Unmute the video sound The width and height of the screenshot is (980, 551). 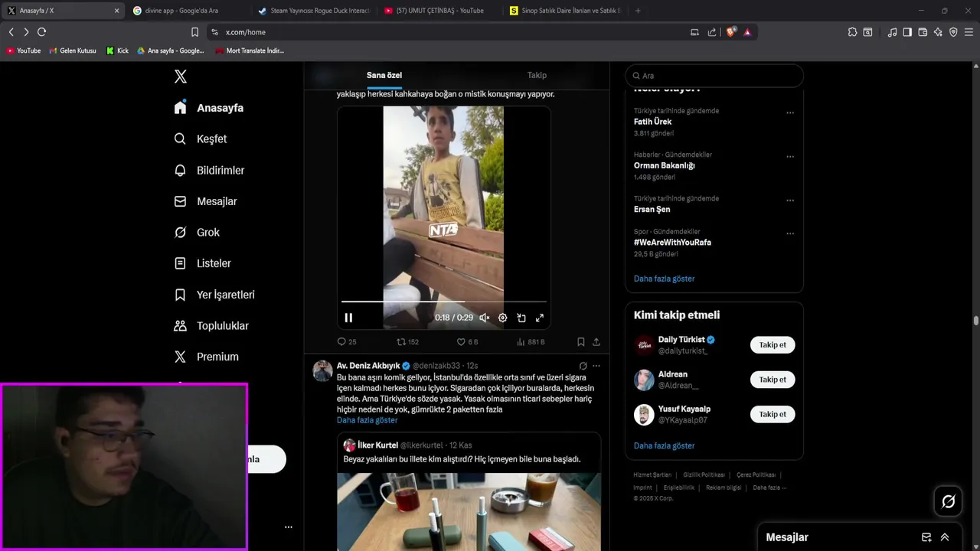(484, 318)
